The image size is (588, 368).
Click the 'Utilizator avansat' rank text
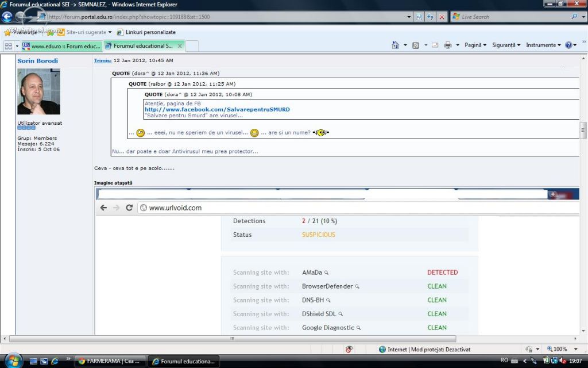[40, 123]
